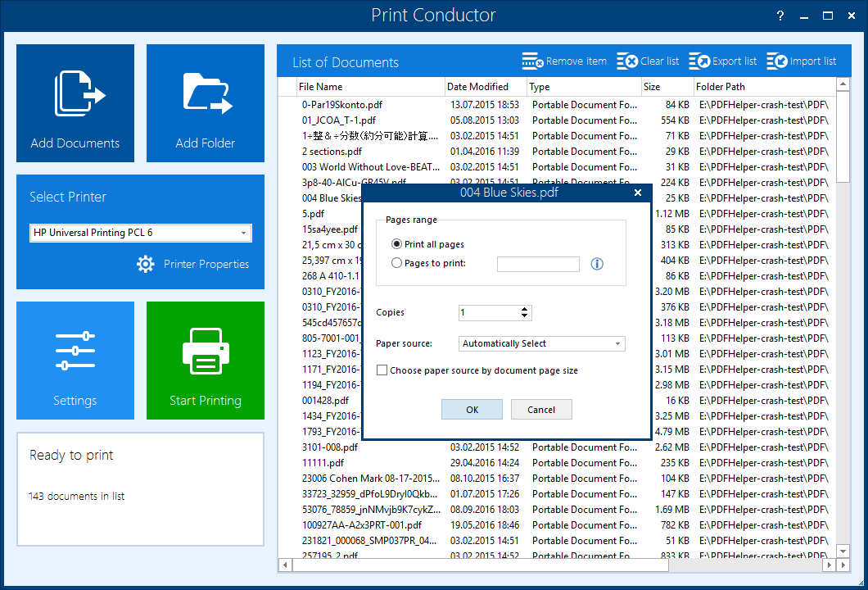
Task: Click the Cancel button in dialog
Action: 541,410
